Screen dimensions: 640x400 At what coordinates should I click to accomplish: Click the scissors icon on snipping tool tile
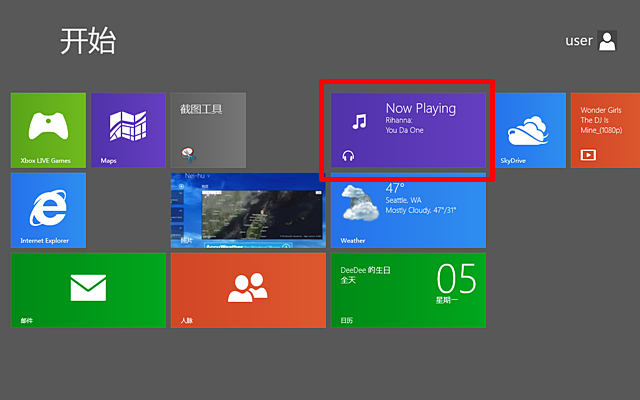coord(189,155)
